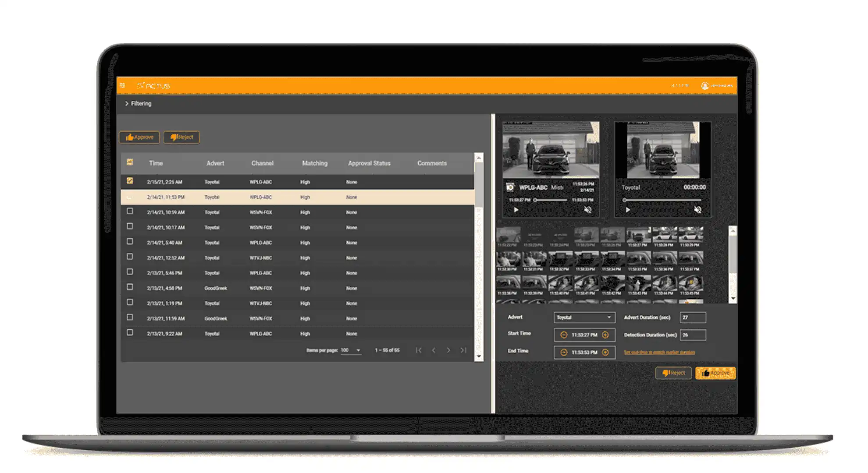868x473 pixels.
Task: Open the Advert dropdown showing Toyotal
Action: click(584, 318)
